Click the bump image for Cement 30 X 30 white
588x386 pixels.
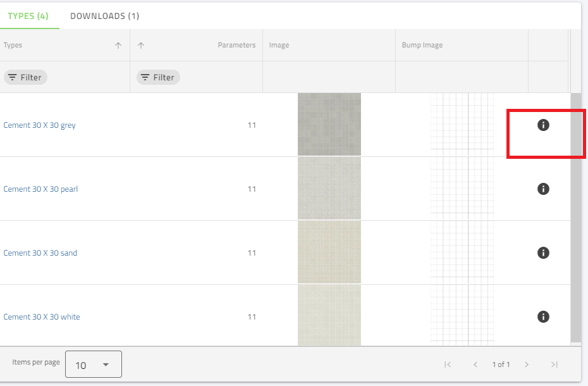[x=462, y=315]
